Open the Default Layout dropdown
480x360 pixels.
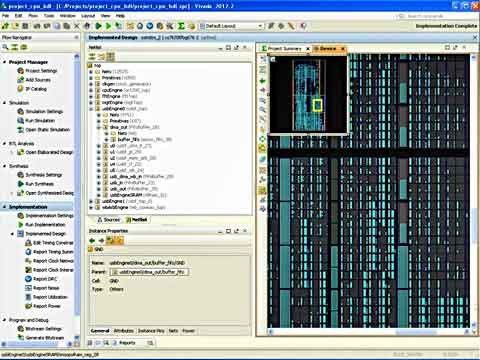point(231,26)
